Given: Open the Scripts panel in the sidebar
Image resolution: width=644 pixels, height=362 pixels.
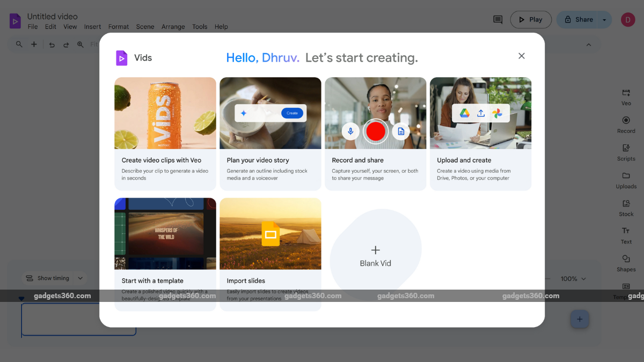Looking at the screenshot, I should click(x=626, y=153).
